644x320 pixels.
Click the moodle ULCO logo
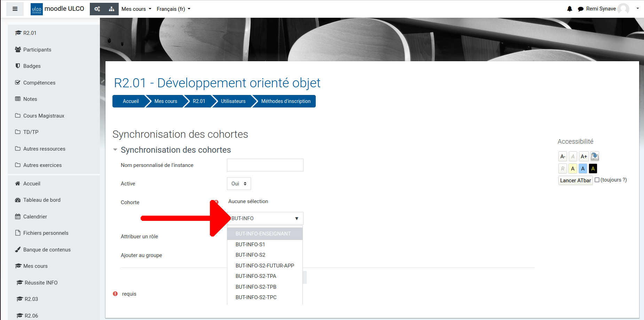click(57, 9)
